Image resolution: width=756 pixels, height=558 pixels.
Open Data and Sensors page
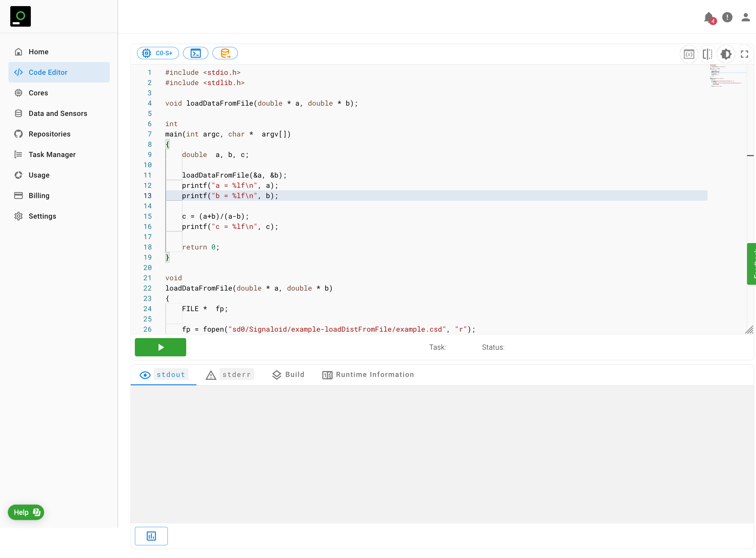(58, 113)
